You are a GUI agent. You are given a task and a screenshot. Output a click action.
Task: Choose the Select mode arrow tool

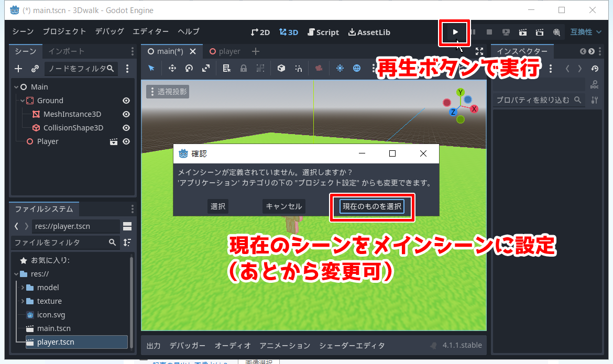151,69
